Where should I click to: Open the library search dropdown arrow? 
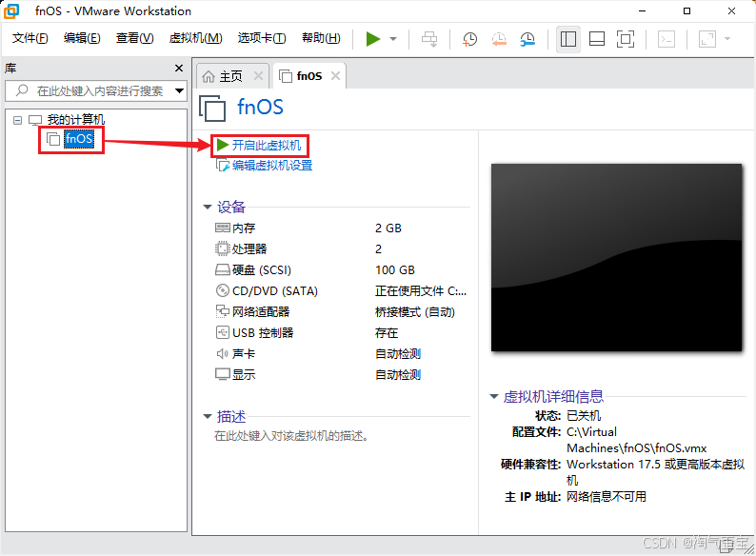(x=179, y=90)
